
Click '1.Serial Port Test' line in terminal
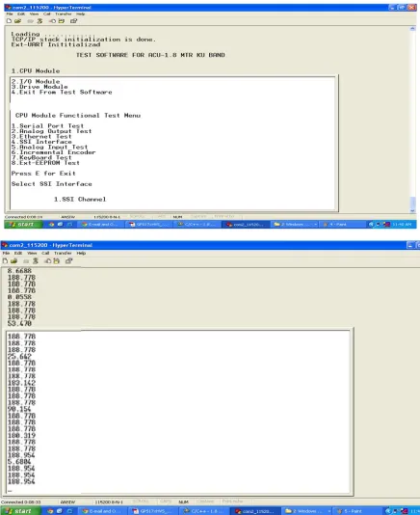[47, 125]
